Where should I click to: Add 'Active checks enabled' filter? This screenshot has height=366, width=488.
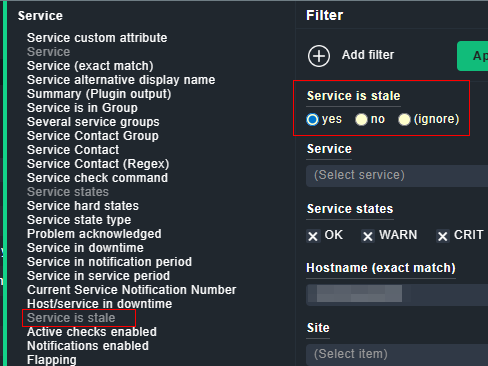(92, 332)
